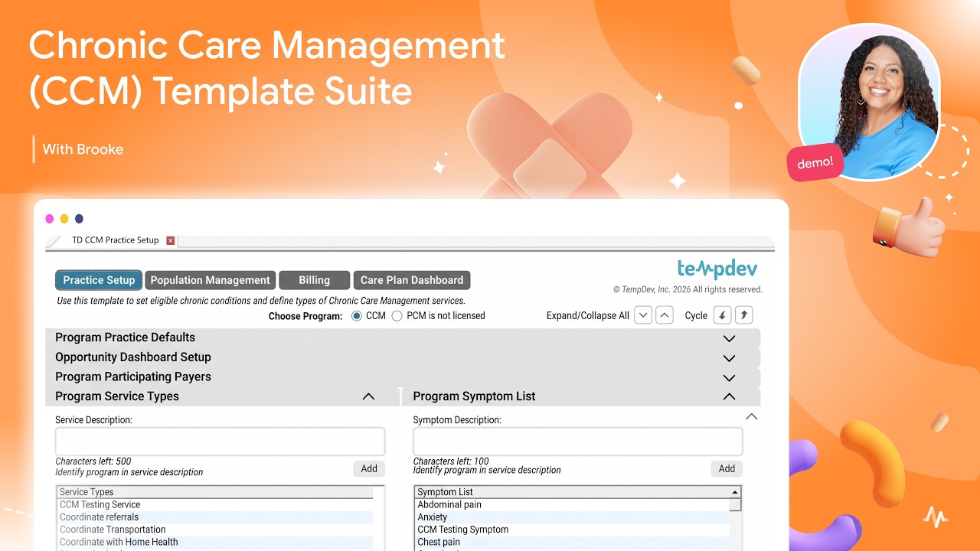Select the Chest pain symptom row
Viewport: 980px width, 551px height.
[572, 542]
